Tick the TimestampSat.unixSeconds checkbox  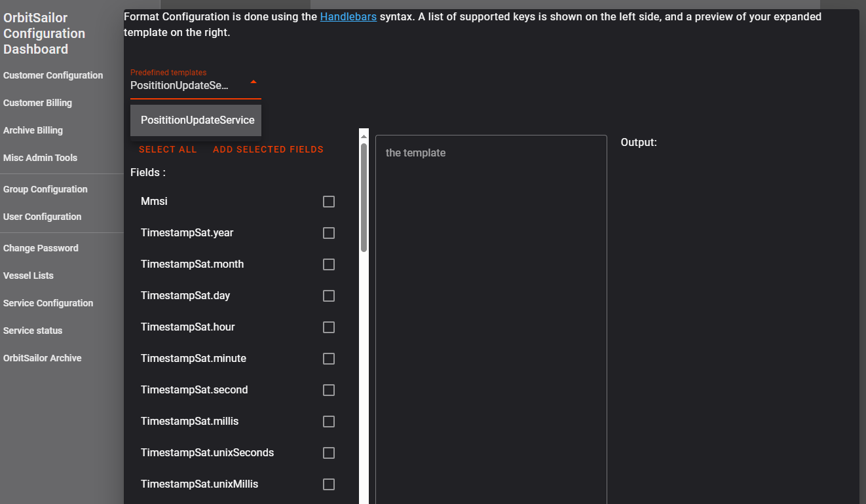[329, 453]
